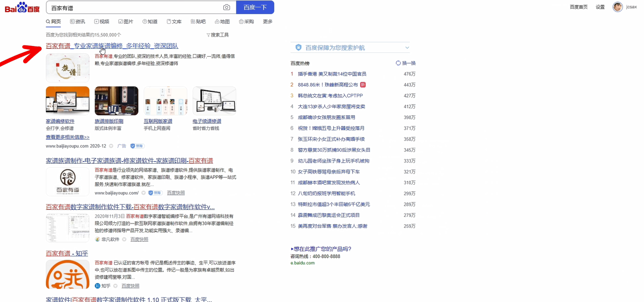Focus the search box containing 百家有谱
Viewport: 644px width, 302px height.
[x=134, y=7]
